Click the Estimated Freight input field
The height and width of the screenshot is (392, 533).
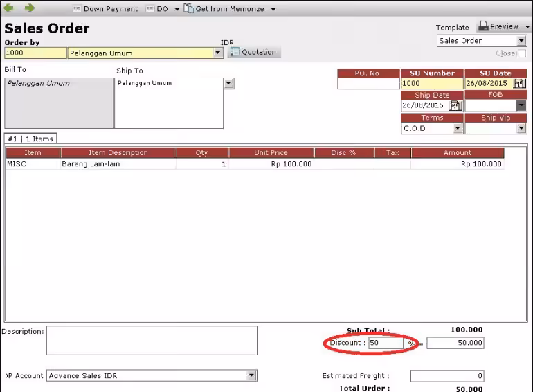[x=447, y=376]
